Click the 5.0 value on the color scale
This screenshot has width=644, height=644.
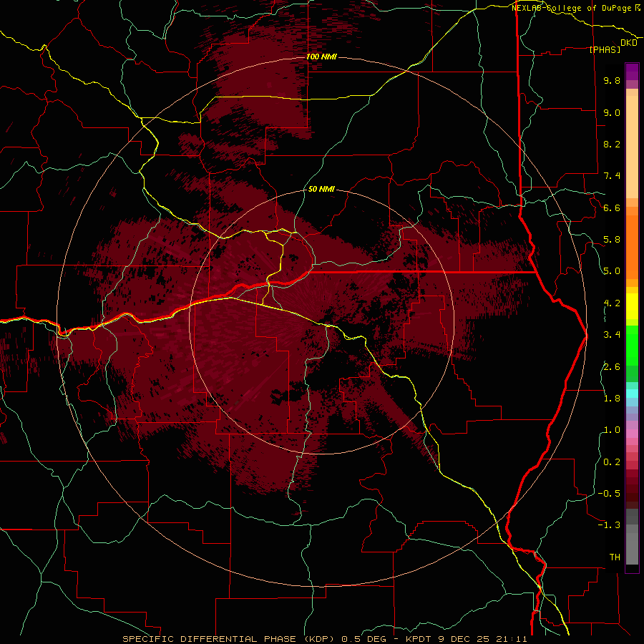click(x=612, y=271)
